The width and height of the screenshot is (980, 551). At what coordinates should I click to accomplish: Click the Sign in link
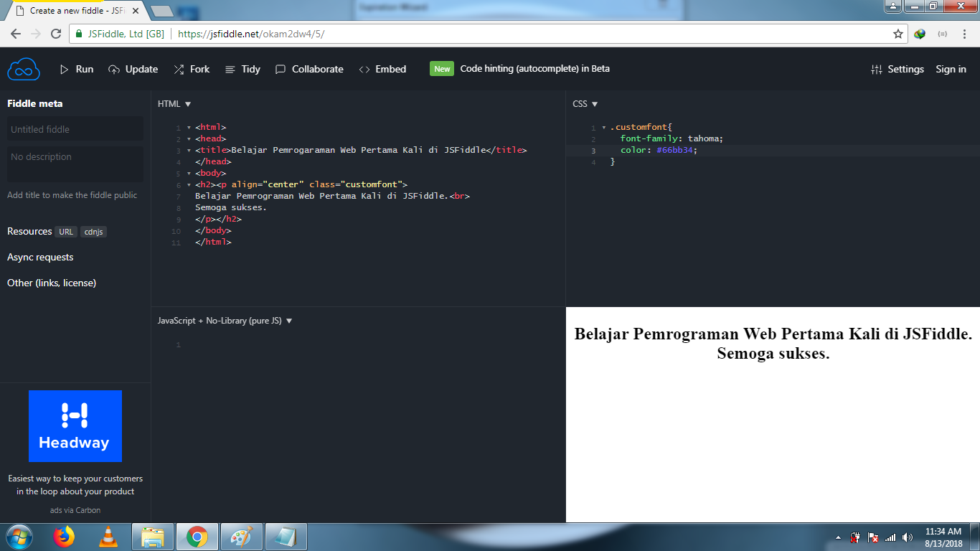point(951,69)
